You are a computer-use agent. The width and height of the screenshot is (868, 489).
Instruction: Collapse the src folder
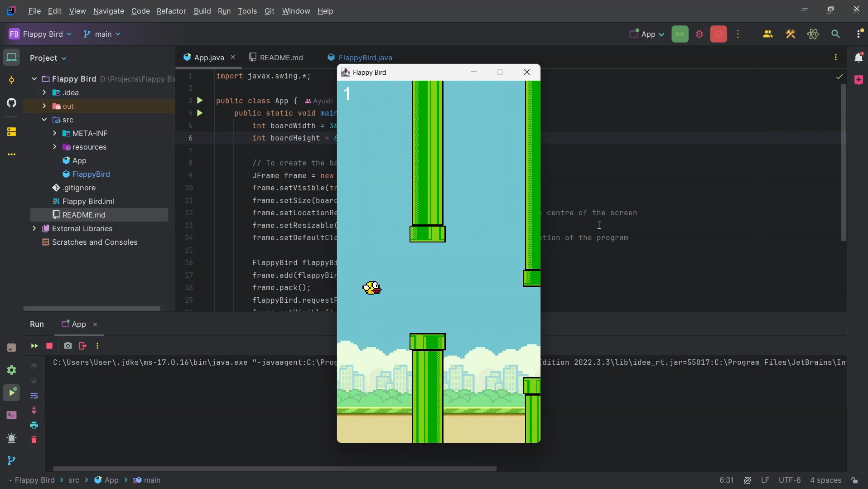tap(44, 120)
